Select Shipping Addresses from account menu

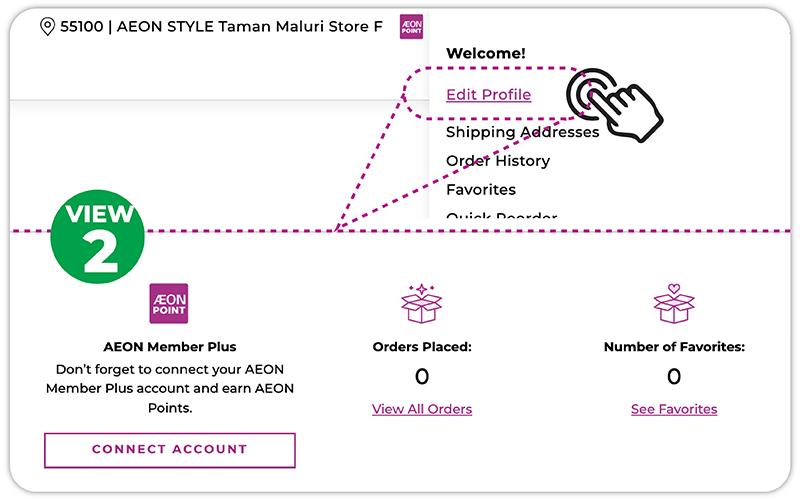522,132
